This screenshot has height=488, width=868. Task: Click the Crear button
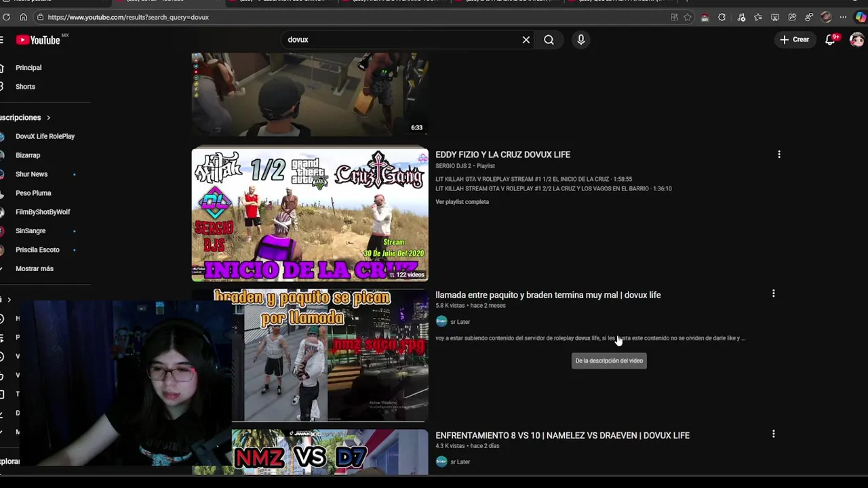(794, 40)
